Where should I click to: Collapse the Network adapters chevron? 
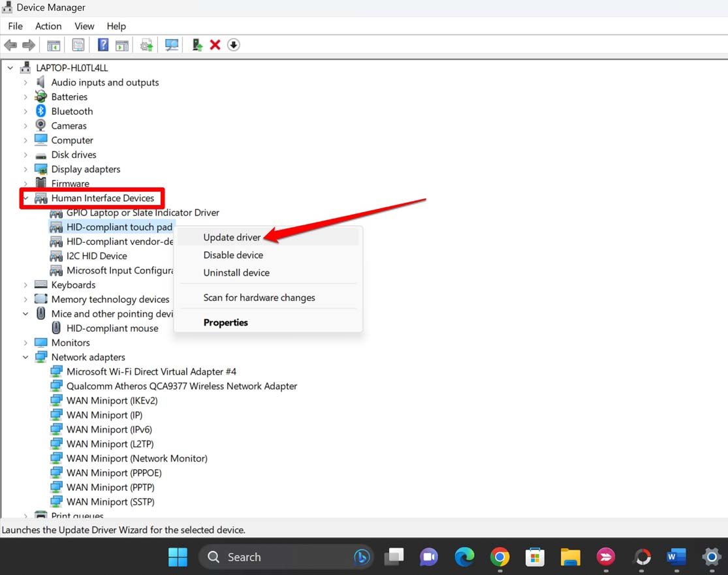tap(25, 358)
